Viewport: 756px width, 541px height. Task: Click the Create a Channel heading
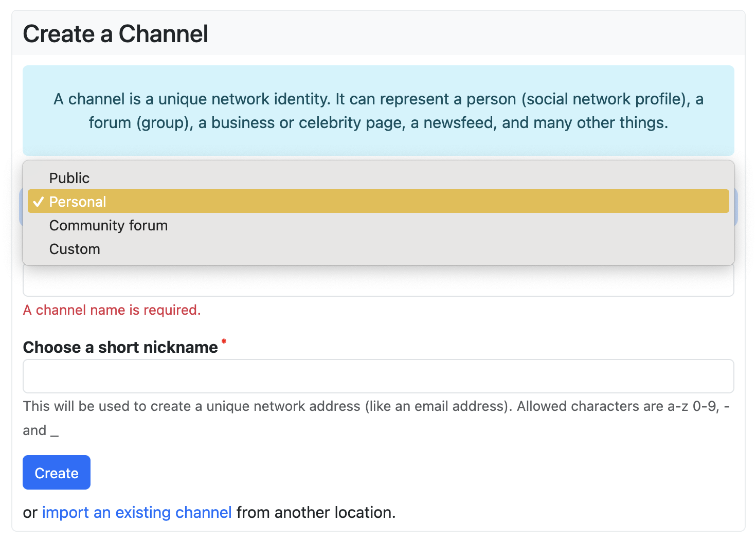(116, 34)
